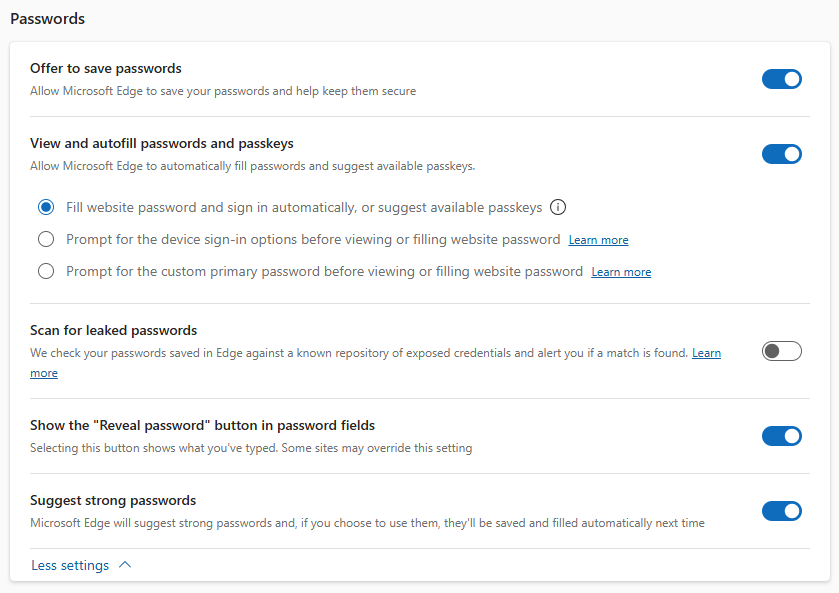Open "Learn more" about leaked password checks
Image resolution: width=839 pixels, height=593 pixels.
(x=706, y=352)
